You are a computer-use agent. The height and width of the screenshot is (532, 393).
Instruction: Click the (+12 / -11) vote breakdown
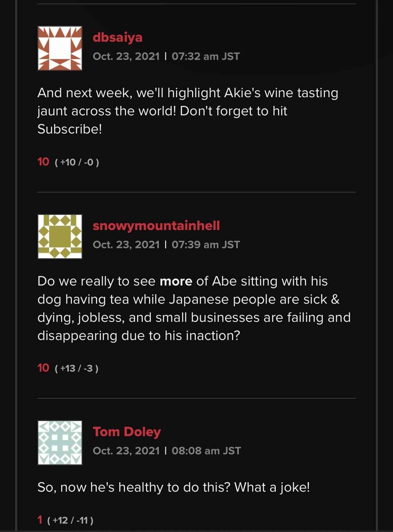[70, 521]
